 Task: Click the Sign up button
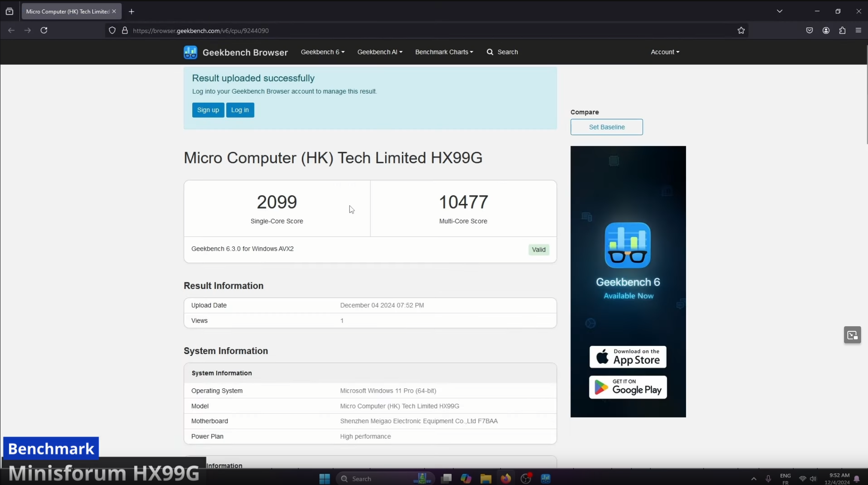point(208,110)
